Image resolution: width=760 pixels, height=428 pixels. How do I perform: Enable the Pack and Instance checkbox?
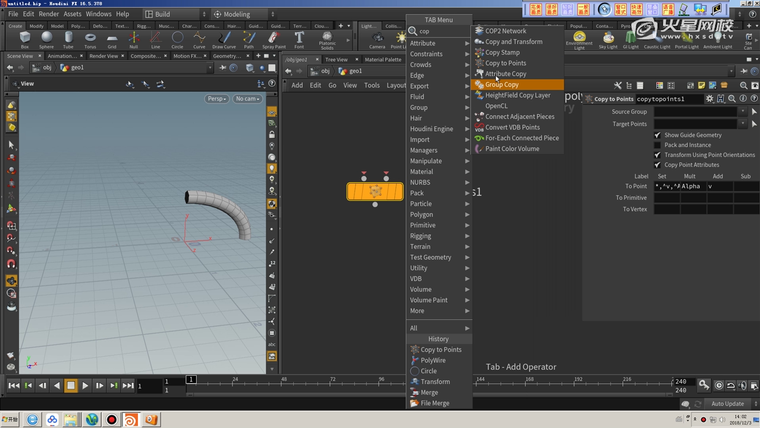click(x=657, y=145)
